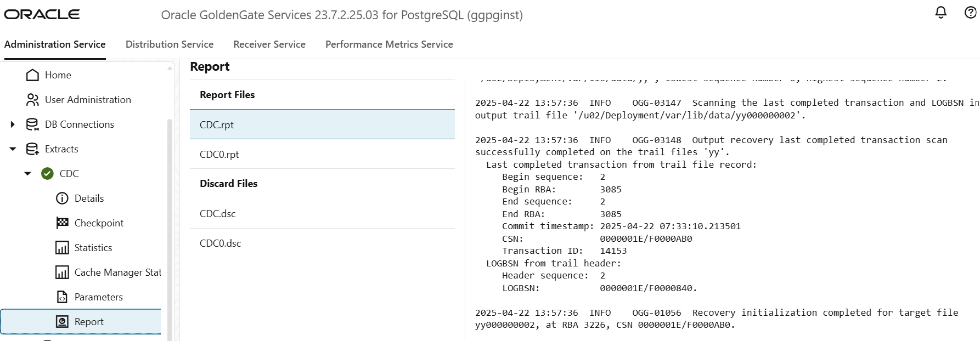Click CSN value 0000001E/F0000AB0 in record
The width and height of the screenshot is (980, 341).
click(x=646, y=238)
